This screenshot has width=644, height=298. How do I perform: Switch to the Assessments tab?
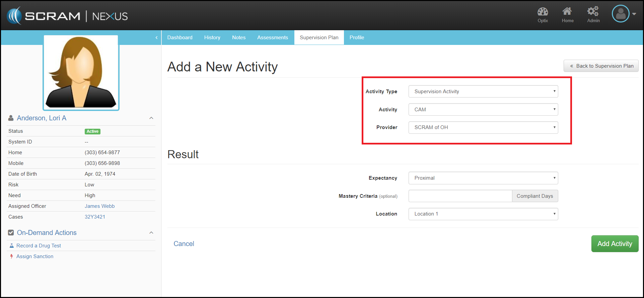pyautogui.click(x=272, y=38)
